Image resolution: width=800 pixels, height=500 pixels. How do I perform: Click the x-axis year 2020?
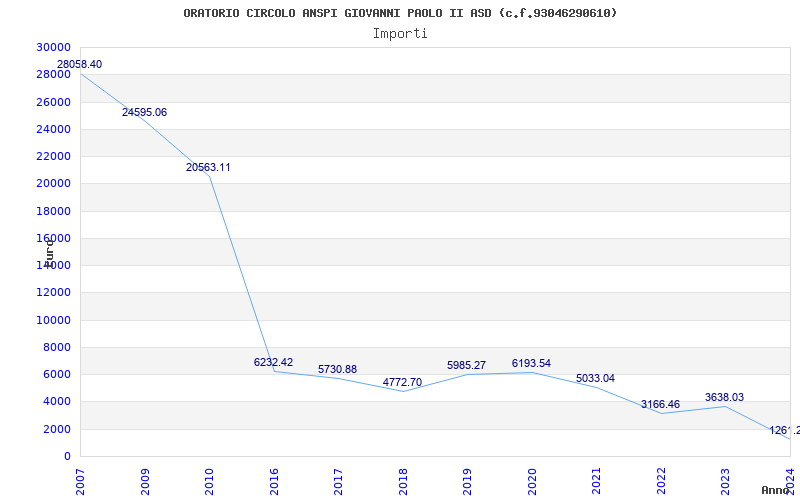(532, 482)
